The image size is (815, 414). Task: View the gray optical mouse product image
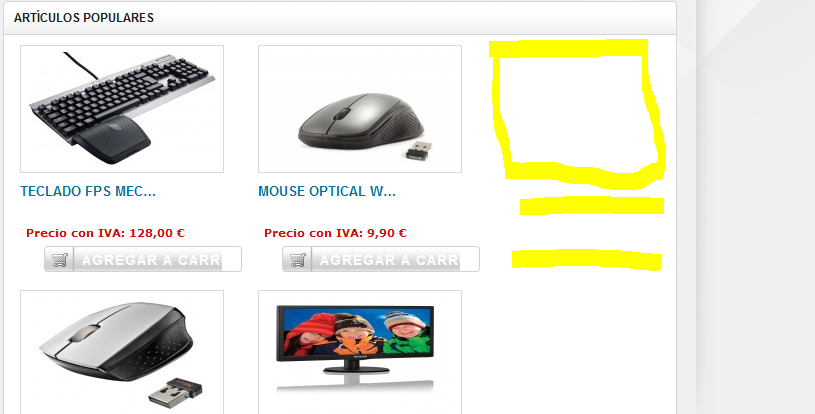click(x=360, y=109)
